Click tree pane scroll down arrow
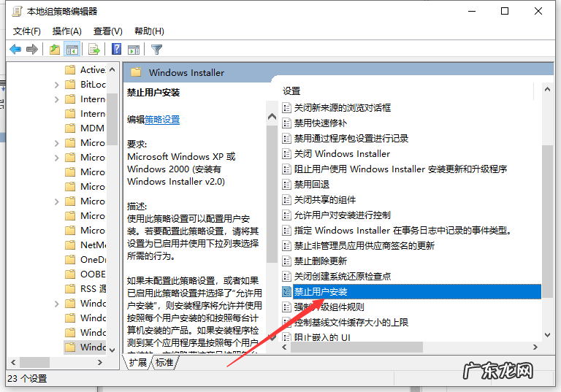This screenshot has height=392, width=561. pyautogui.click(x=112, y=350)
